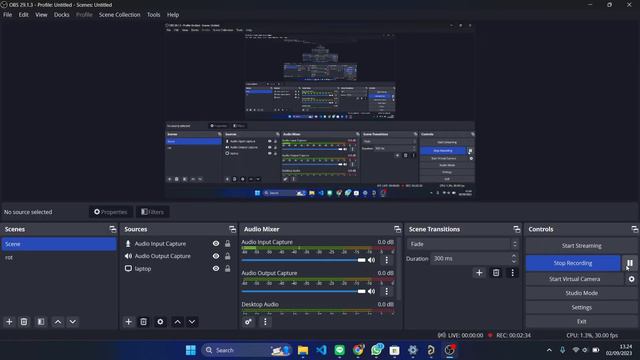Open audio mixer menu dots at panel bottom
This screenshot has height=360, width=640.
click(265, 322)
